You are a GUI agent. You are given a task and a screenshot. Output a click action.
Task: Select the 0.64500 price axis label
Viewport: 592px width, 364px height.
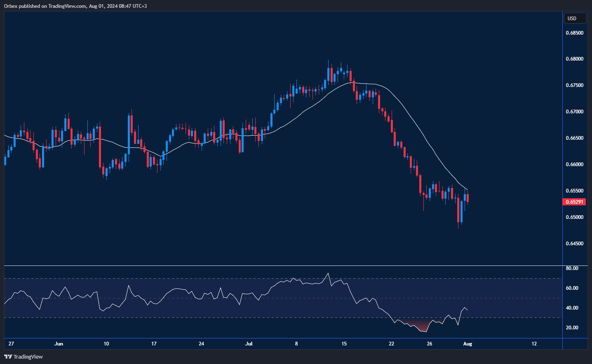coord(574,244)
